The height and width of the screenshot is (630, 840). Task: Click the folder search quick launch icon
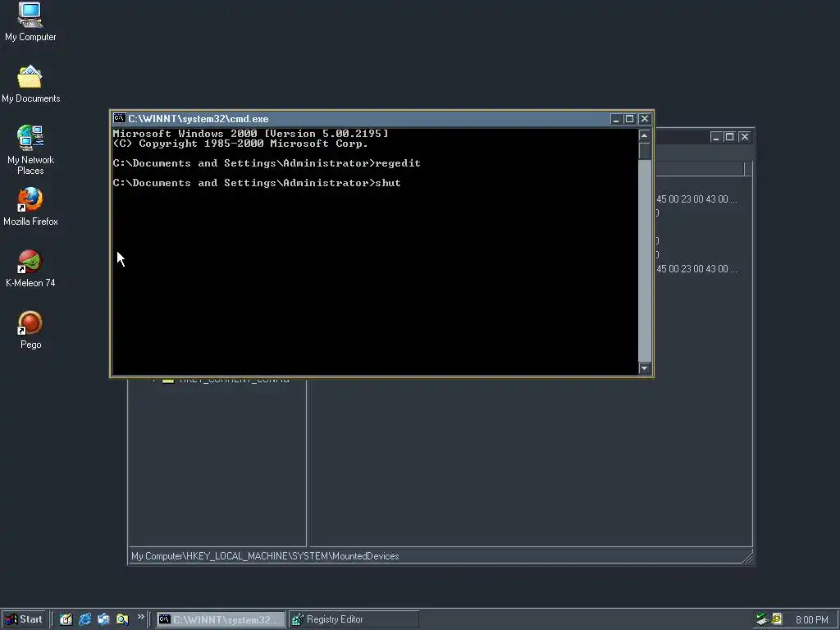coord(122,619)
